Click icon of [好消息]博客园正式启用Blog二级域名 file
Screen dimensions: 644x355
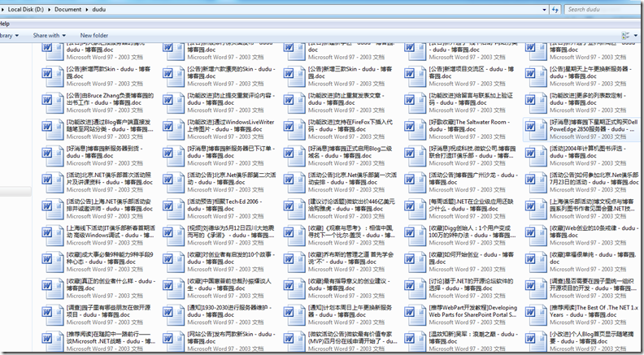tap(294, 157)
